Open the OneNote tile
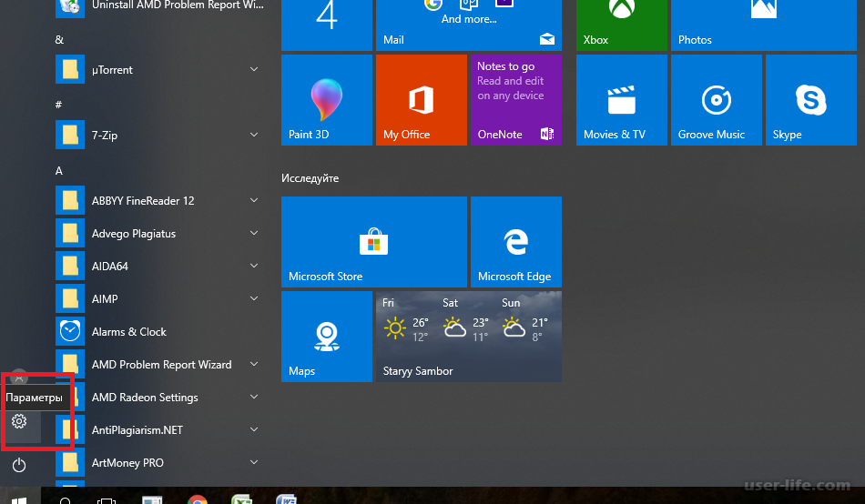865x504 pixels. [x=515, y=100]
